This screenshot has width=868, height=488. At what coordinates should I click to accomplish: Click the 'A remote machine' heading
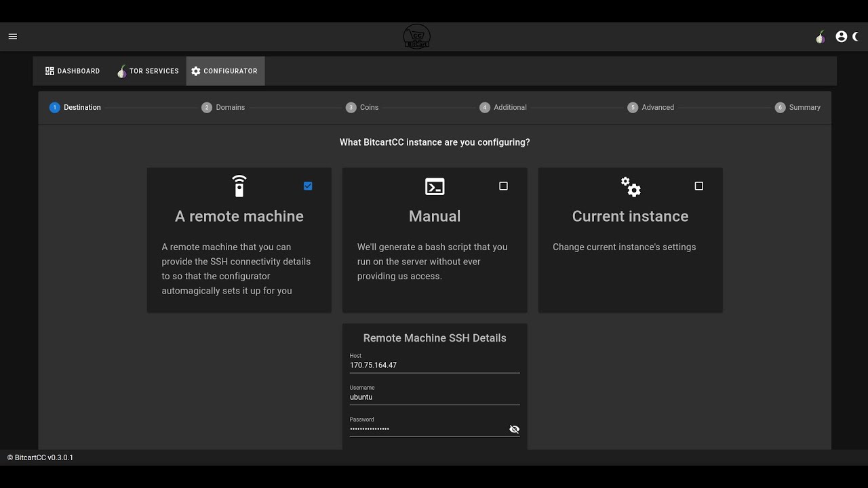point(239,216)
